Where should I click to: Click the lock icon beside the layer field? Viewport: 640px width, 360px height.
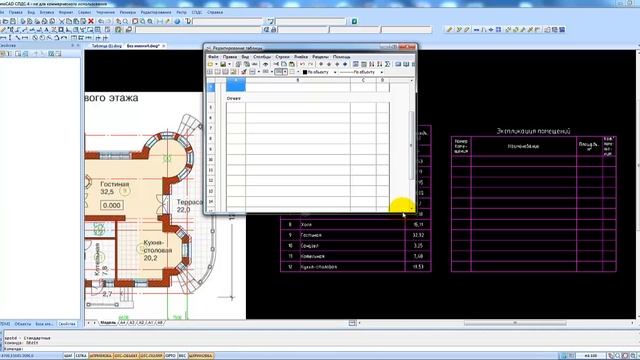tap(273, 29)
